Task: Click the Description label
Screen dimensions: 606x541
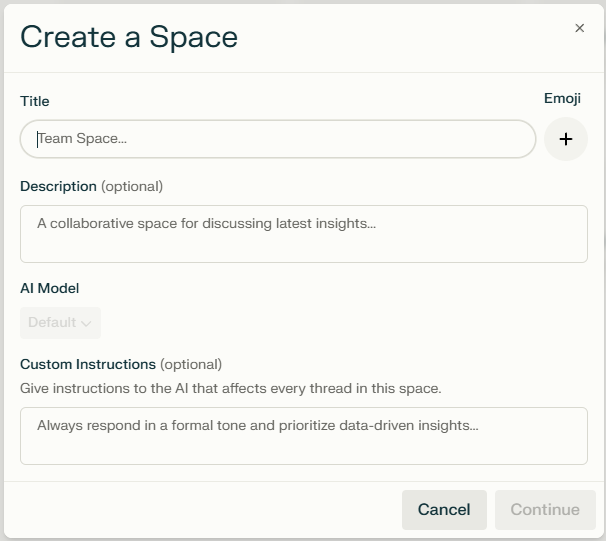Action: 58,186
